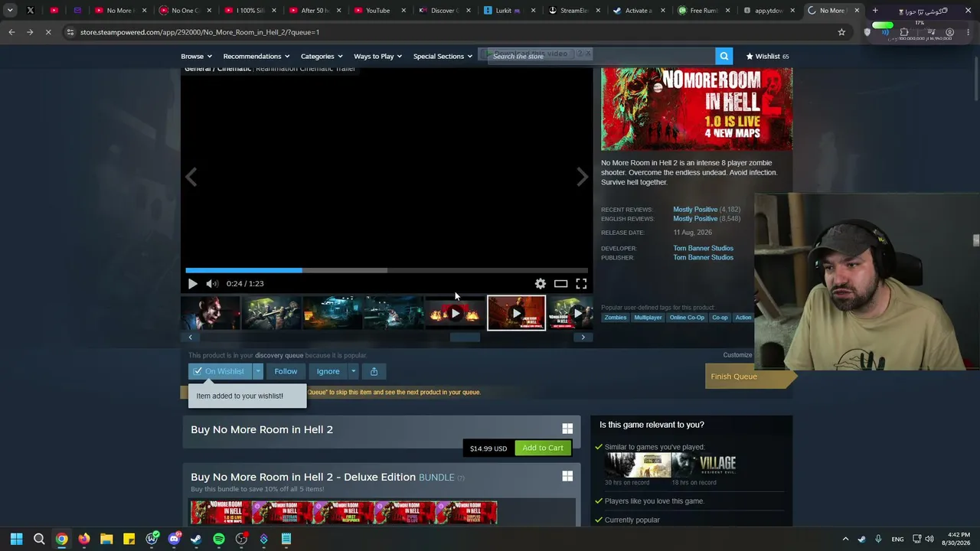980x551 pixels.
Task: Follow No More Room in Hell 2
Action: (x=286, y=371)
